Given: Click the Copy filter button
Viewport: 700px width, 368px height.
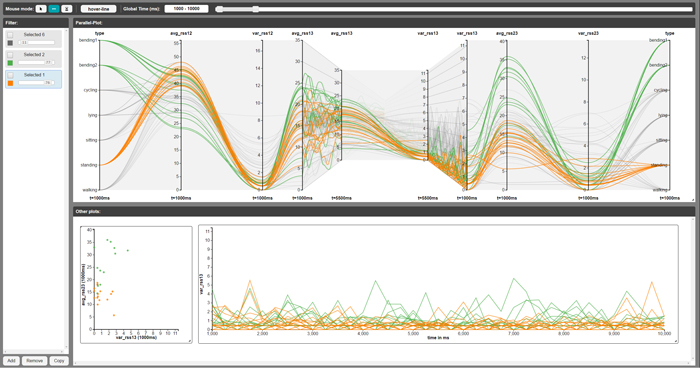Looking at the screenshot, I should 59,361.
